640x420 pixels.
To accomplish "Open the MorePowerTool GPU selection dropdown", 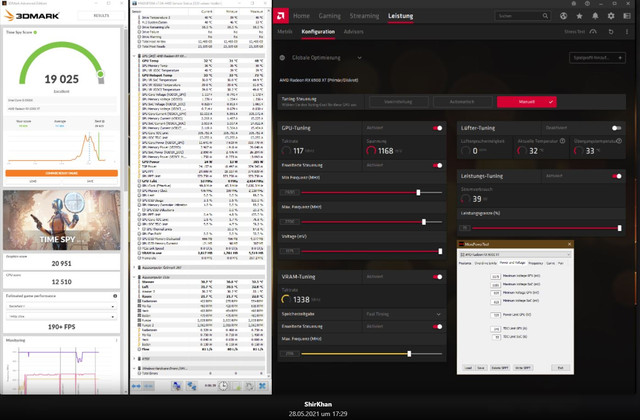I will coord(515,254).
